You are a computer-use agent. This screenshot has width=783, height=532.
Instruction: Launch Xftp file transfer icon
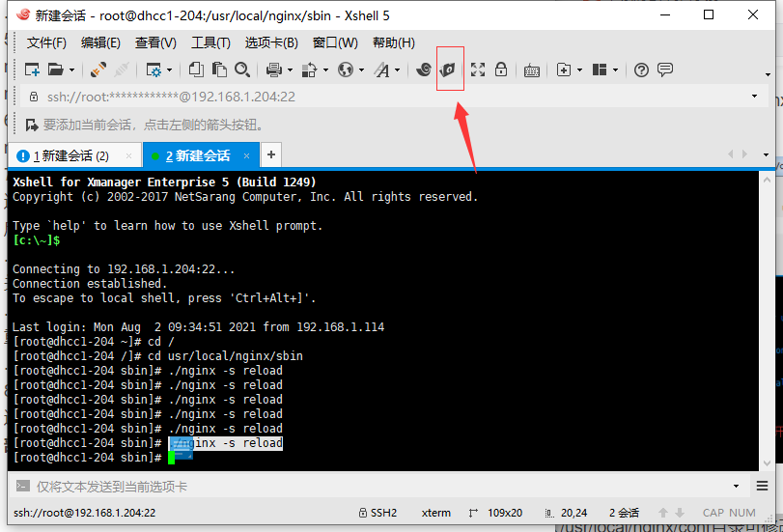(447, 70)
